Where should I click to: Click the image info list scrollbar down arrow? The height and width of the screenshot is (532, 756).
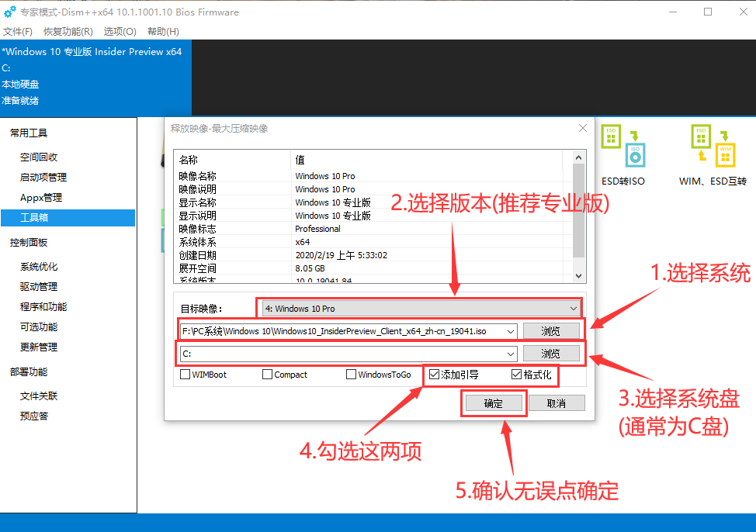click(x=577, y=275)
